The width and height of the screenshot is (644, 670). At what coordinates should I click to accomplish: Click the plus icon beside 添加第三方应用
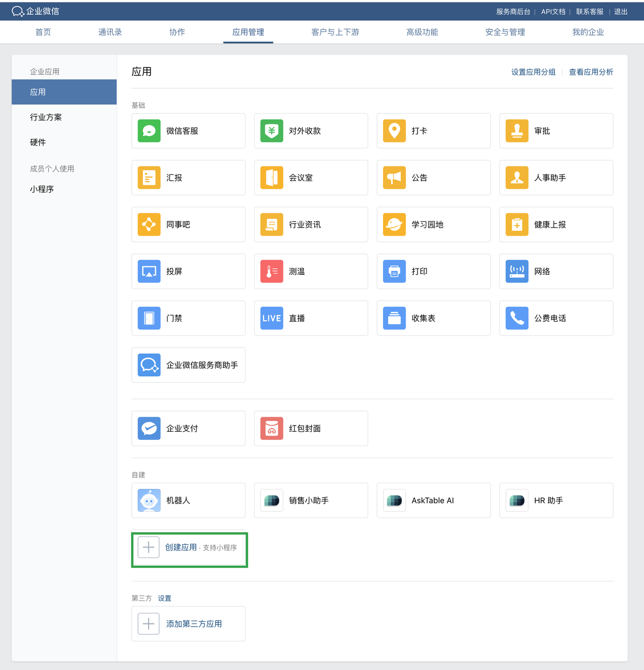click(149, 624)
